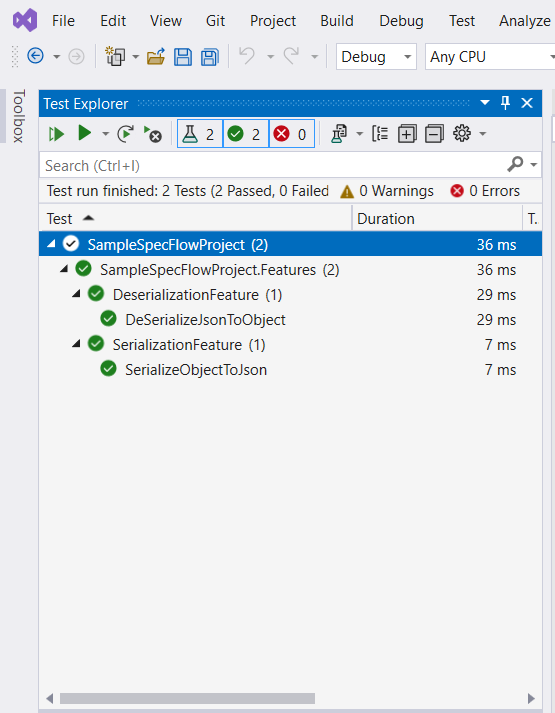555x713 pixels.
Task: Click the green Run tests play button
Action: point(85,134)
